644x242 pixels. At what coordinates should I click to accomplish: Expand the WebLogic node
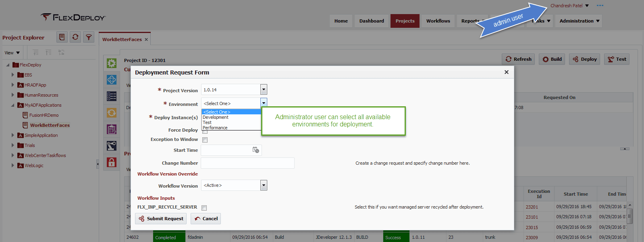pos(13,165)
